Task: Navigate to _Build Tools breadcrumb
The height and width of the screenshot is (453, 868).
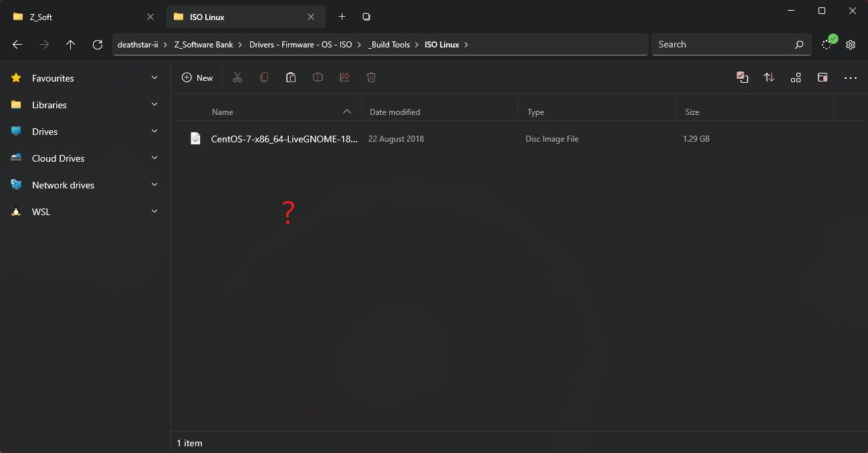Action: point(389,45)
